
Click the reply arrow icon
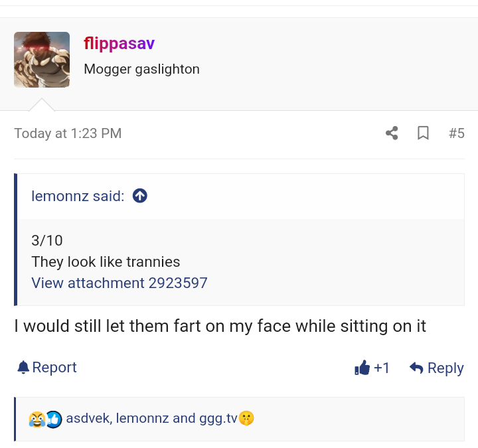point(417,368)
